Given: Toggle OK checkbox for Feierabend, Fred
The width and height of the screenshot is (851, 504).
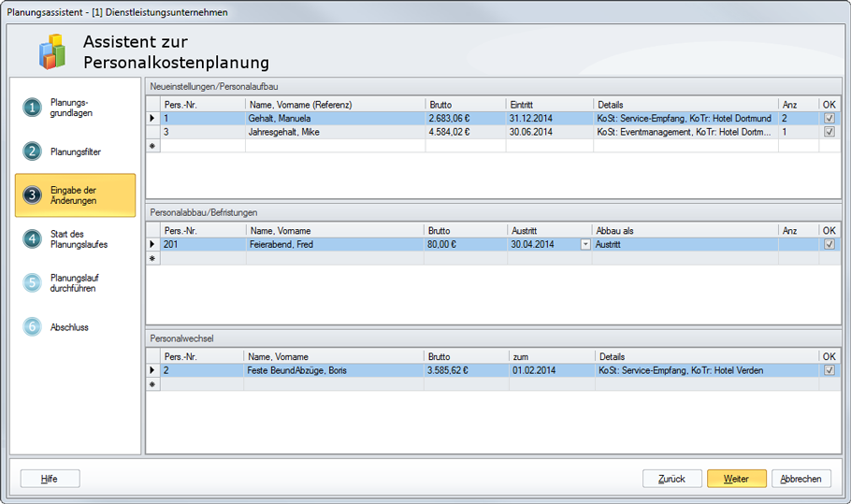Looking at the screenshot, I should pyautogui.click(x=829, y=244).
